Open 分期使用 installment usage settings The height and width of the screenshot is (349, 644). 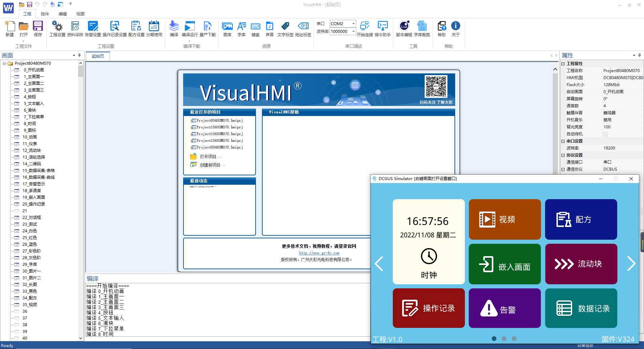click(154, 28)
